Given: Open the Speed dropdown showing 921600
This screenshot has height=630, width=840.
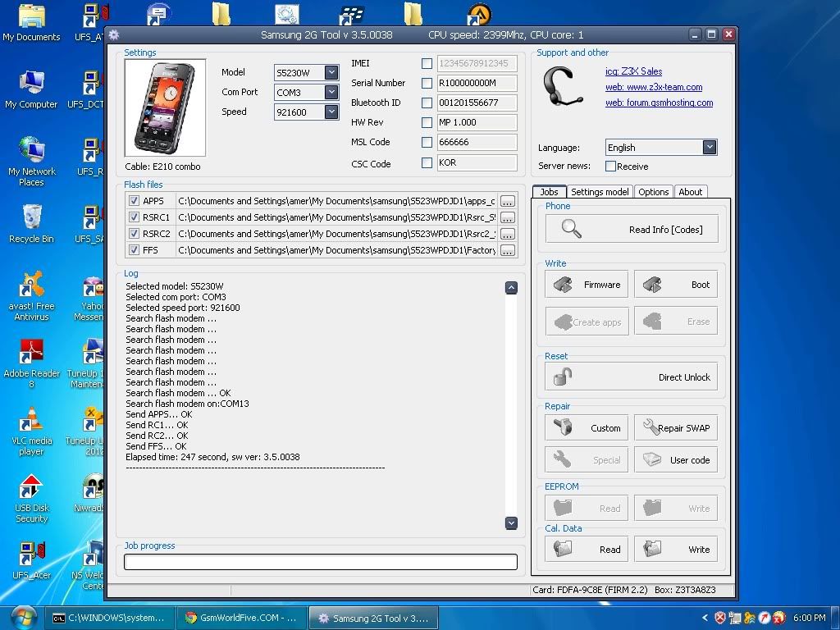Looking at the screenshot, I should 331,112.
